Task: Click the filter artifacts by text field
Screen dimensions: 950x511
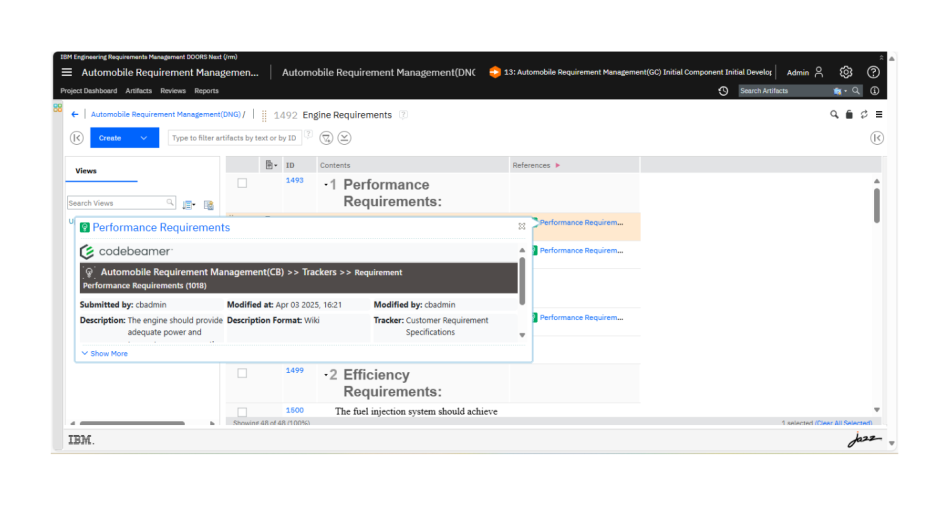Action: 234,138
